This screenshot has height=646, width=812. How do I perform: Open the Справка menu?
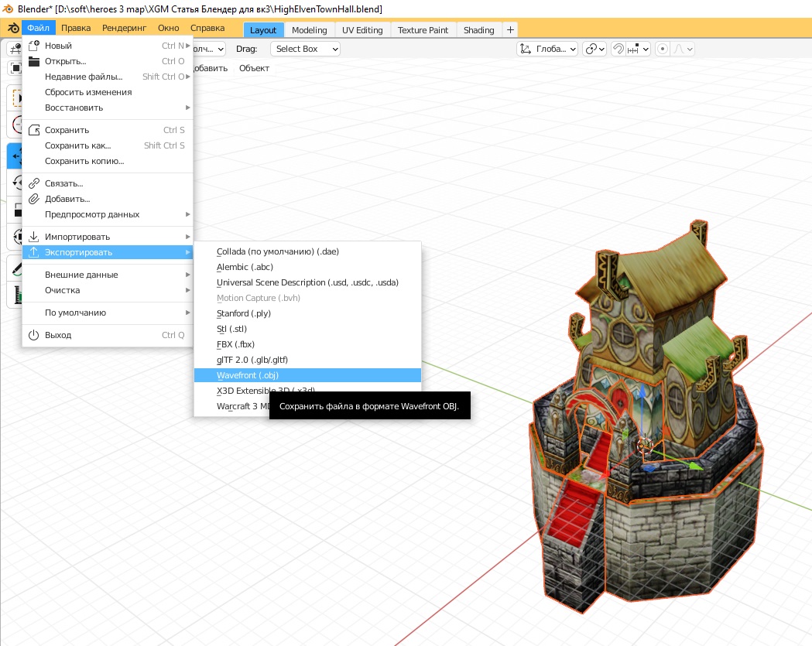207,28
